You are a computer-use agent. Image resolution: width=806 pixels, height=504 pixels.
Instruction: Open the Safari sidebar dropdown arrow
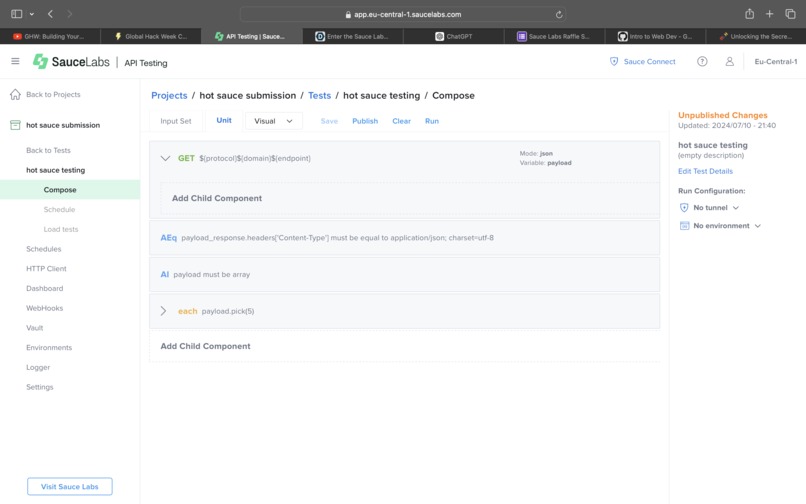click(x=32, y=14)
